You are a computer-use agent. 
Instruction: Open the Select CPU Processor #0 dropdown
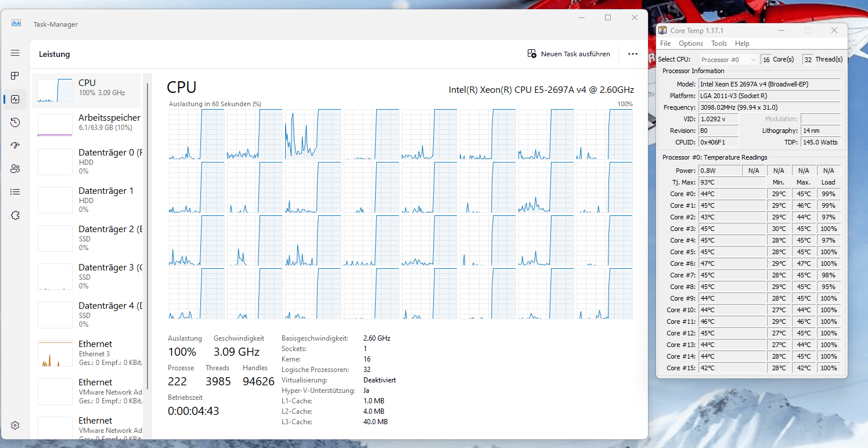click(x=728, y=59)
